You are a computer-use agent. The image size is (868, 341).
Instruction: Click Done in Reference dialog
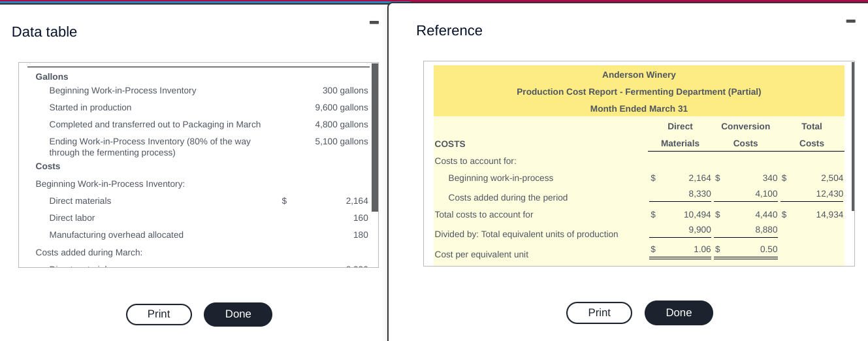coord(679,313)
